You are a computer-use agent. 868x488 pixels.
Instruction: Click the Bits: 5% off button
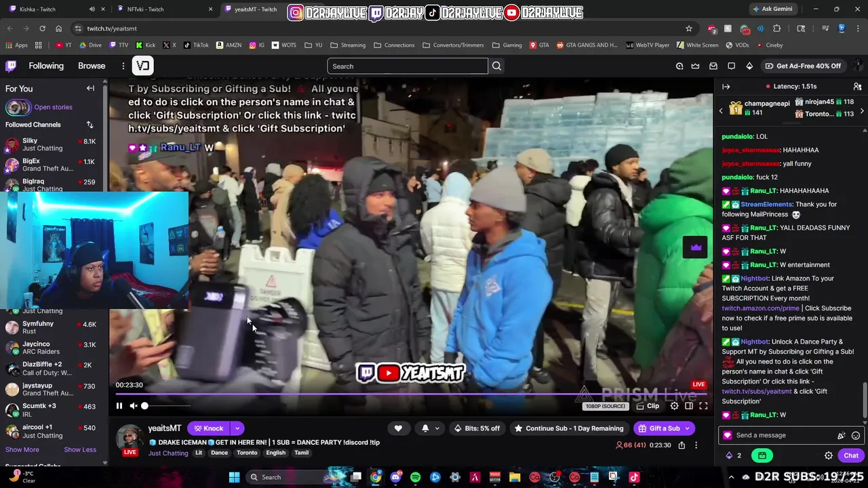(x=477, y=428)
